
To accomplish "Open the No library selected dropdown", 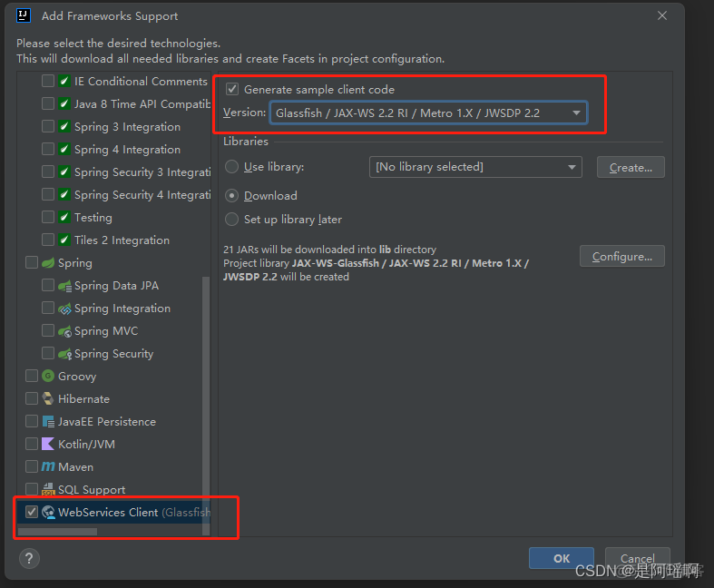I will point(475,167).
